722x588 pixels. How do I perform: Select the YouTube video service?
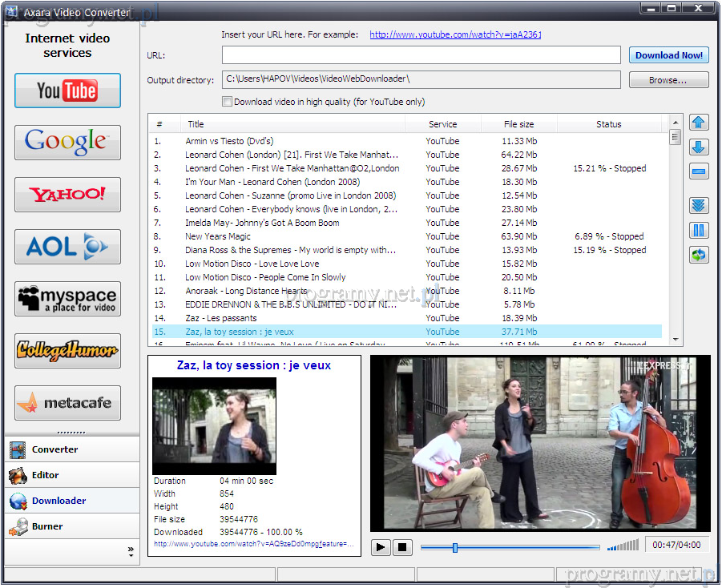pos(67,91)
